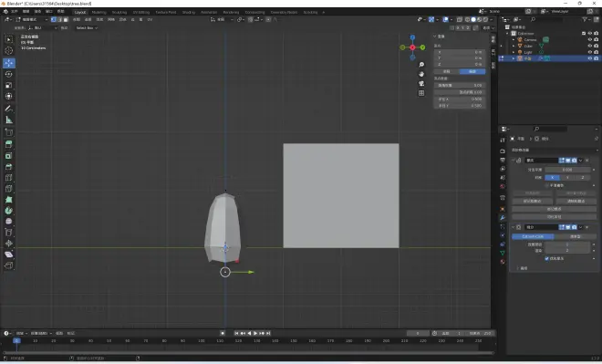602x364 pixels.
Task: Select the Knife tool
Action: pos(8,189)
